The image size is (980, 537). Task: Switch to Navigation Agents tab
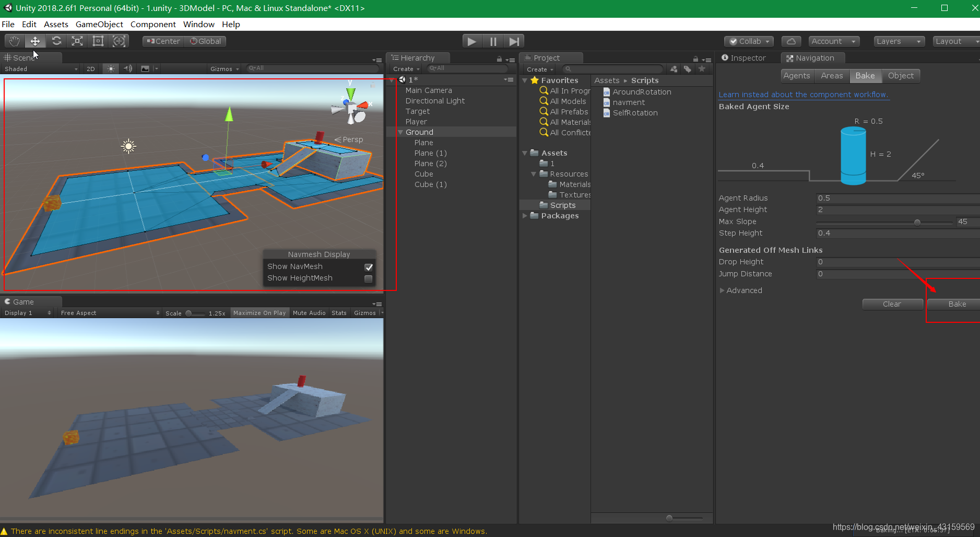coord(797,76)
